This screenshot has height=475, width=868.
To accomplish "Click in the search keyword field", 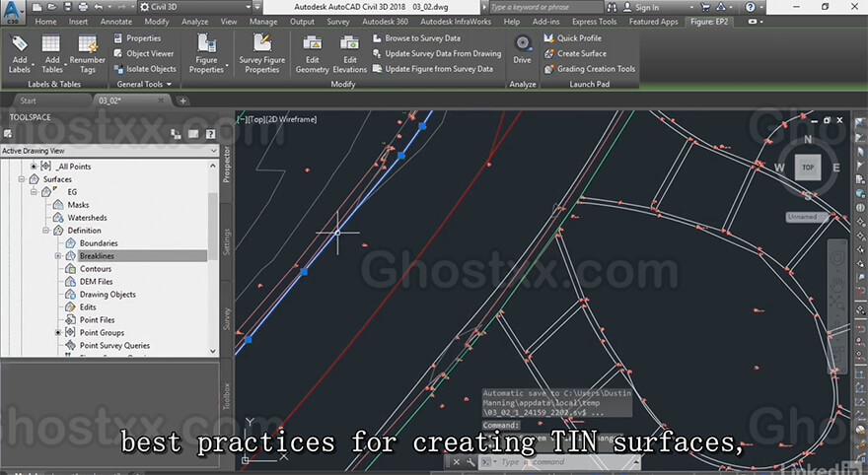I will pos(545,7).
